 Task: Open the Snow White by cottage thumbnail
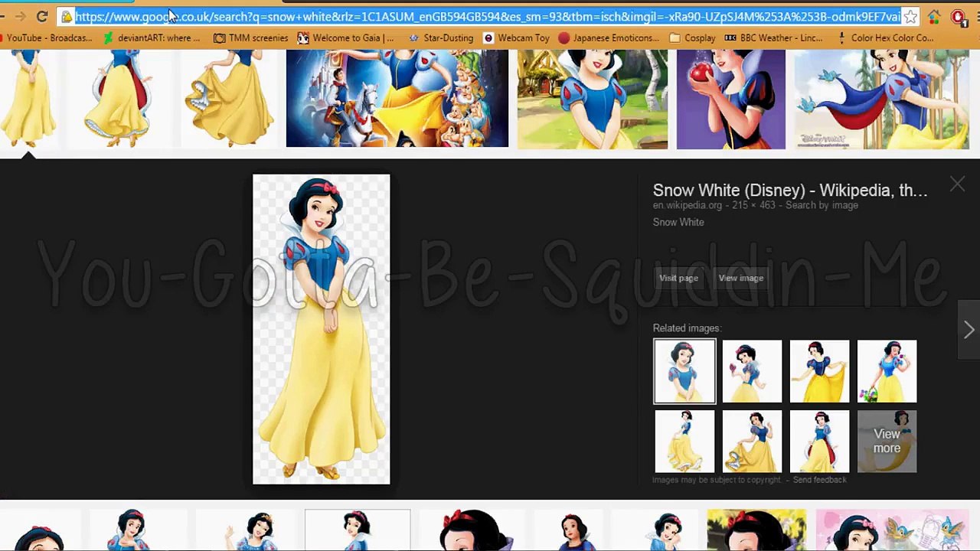(x=592, y=99)
